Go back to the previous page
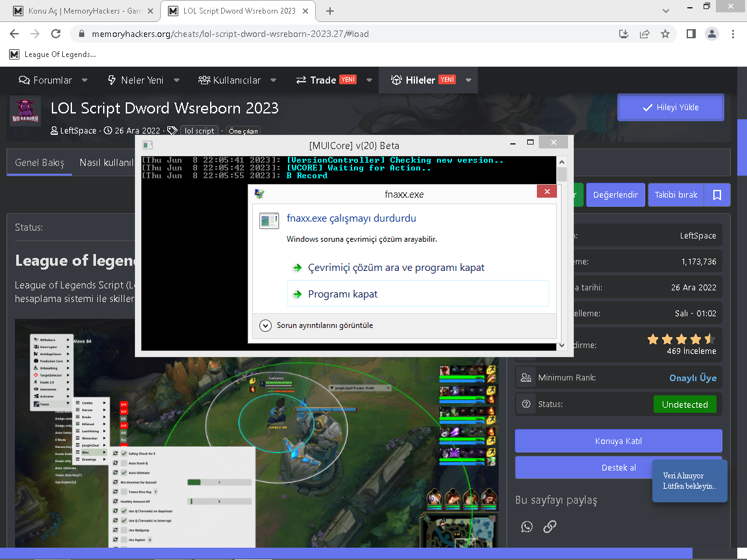The image size is (747, 560). click(14, 34)
